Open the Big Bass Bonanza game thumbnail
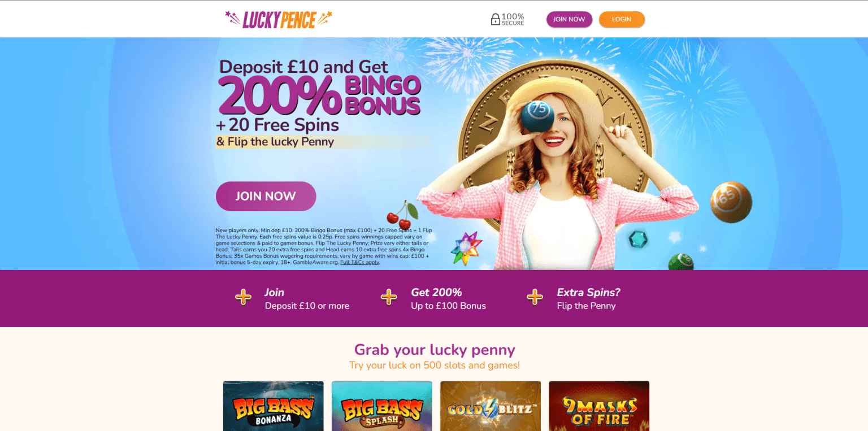Image resolution: width=868 pixels, height=431 pixels. pyautogui.click(x=274, y=406)
